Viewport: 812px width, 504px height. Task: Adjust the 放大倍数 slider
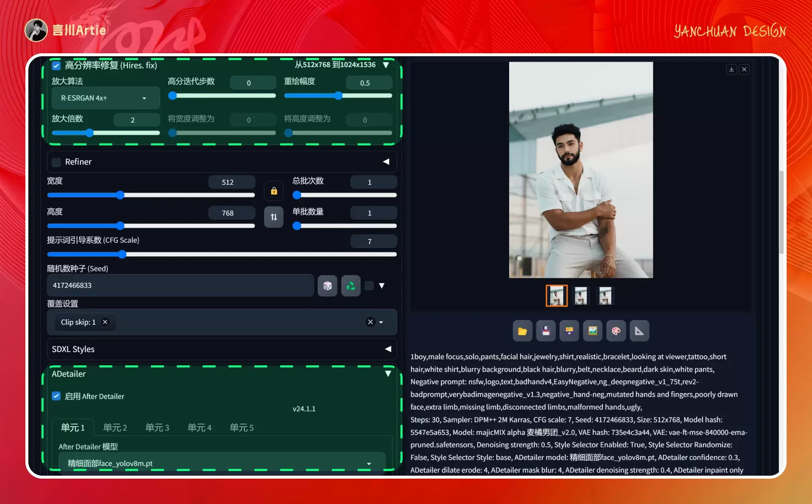tap(106, 133)
